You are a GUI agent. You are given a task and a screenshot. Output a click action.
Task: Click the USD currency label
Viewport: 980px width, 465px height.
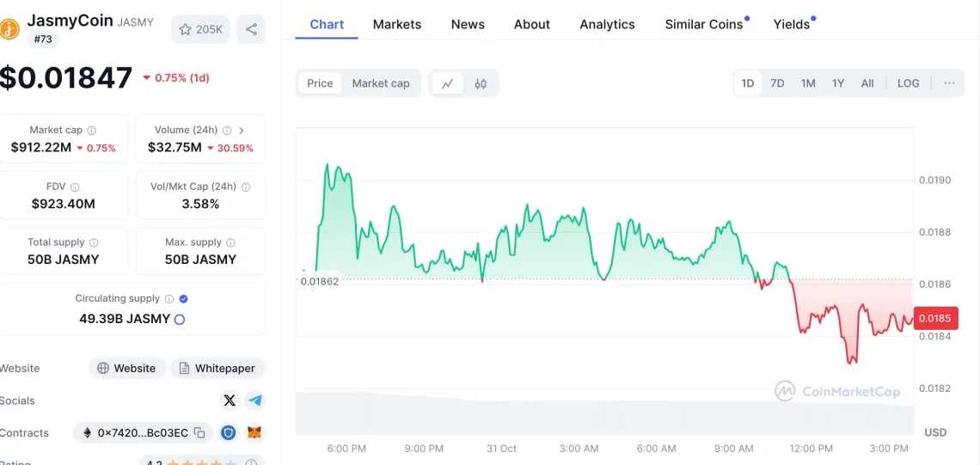(935, 431)
